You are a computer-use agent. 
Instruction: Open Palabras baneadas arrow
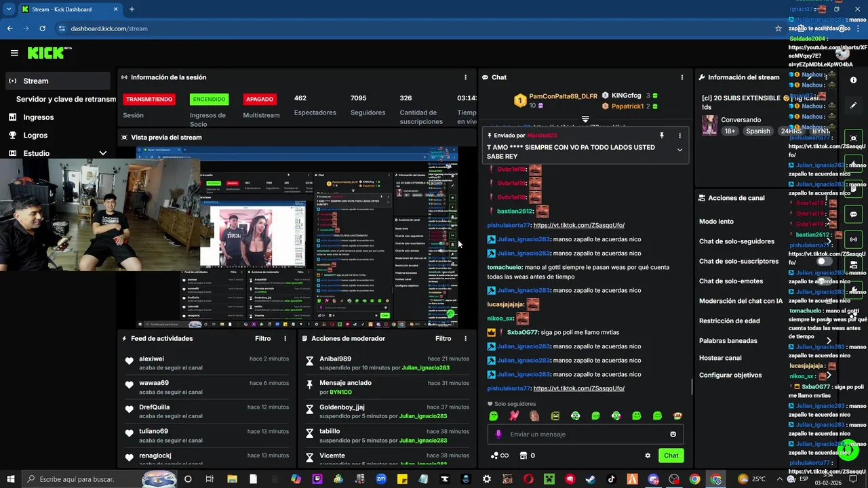(828, 341)
